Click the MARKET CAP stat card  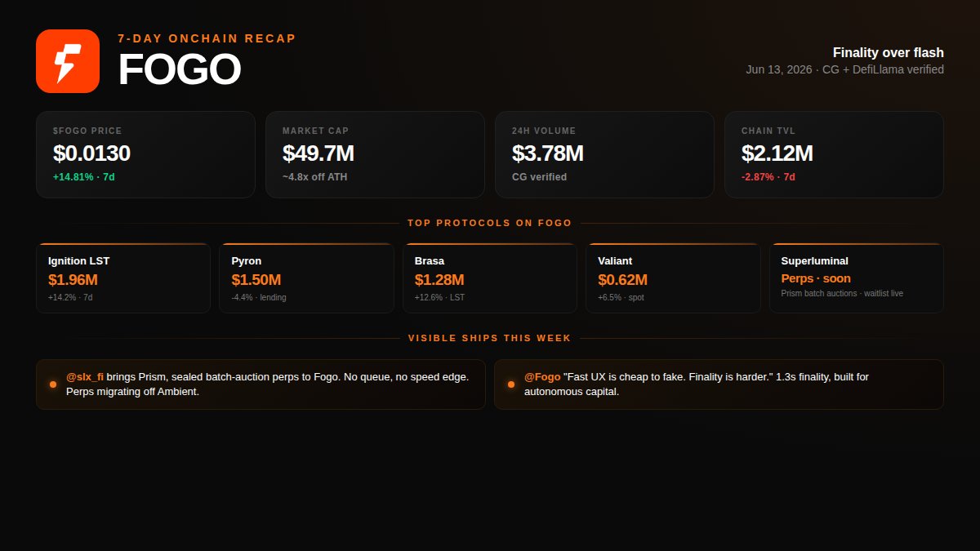pos(375,154)
